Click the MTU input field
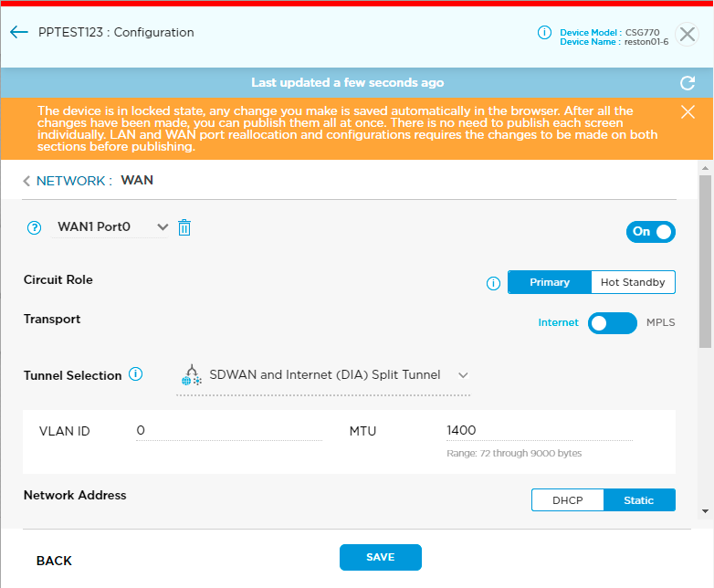Viewport: 714px width, 588px height. click(539, 431)
